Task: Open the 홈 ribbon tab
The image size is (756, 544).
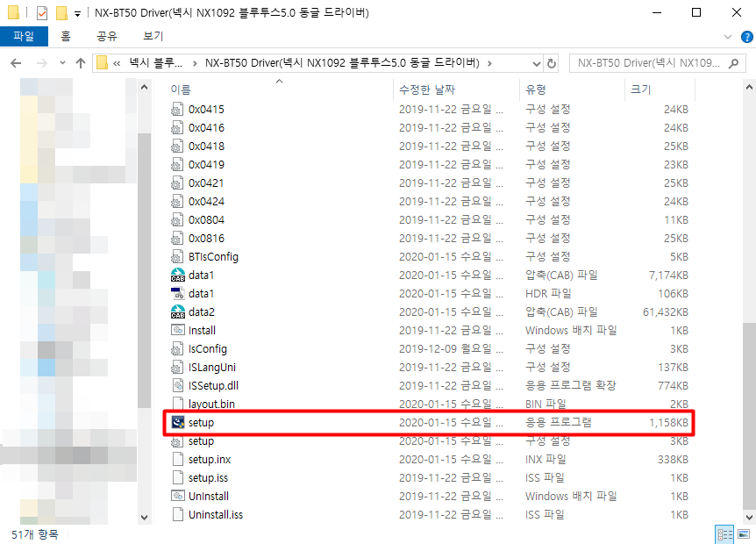Action: (x=66, y=36)
